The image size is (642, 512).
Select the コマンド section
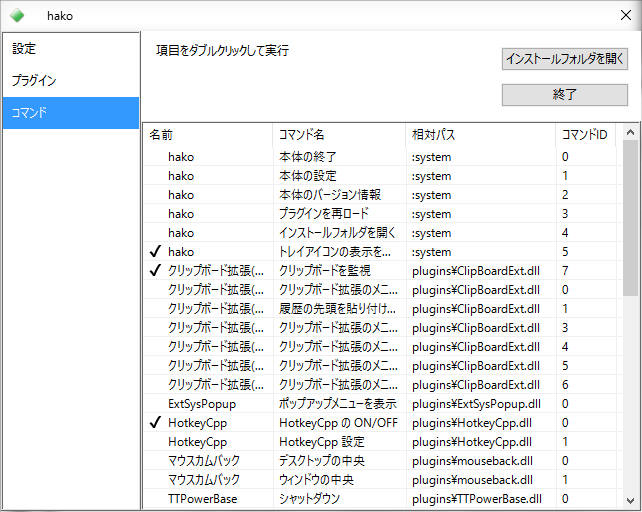(x=71, y=113)
